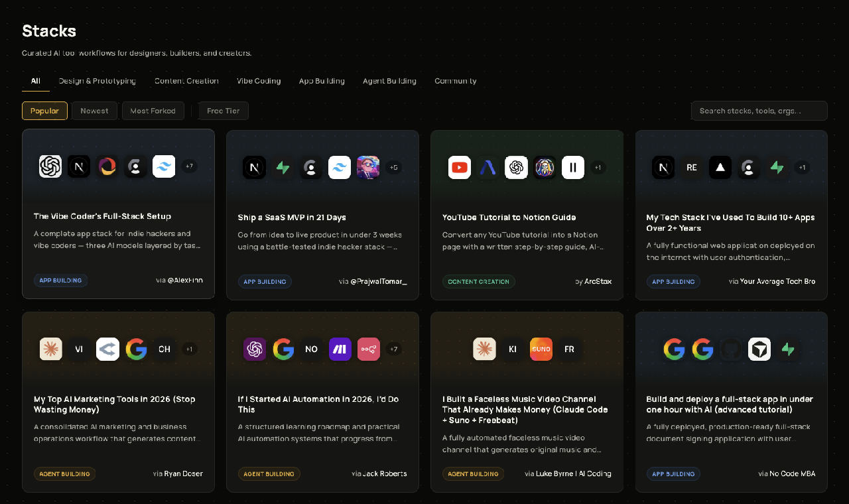Image resolution: width=849 pixels, height=504 pixels.
Task: Click the Vercel triangle icon in My Tech Stack card
Action: coord(720,168)
